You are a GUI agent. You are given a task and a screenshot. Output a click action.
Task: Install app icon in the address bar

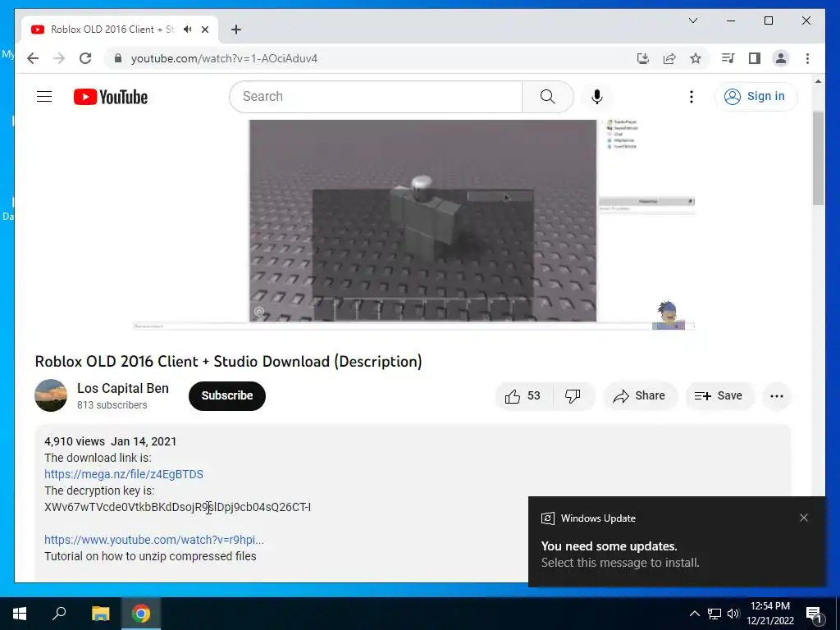pyautogui.click(x=643, y=58)
